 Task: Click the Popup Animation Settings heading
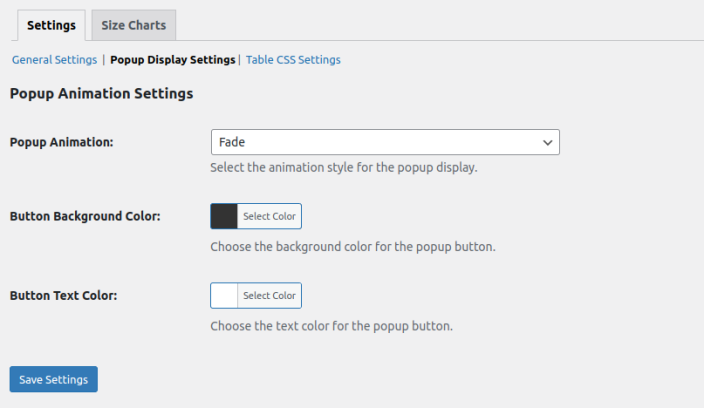pos(101,94)
